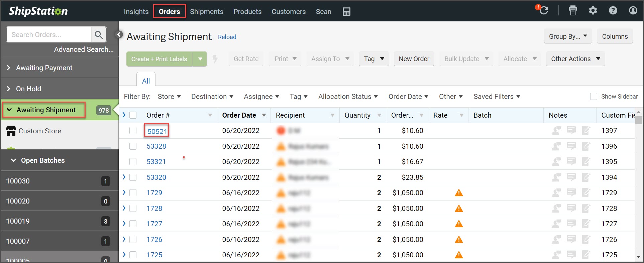Select the checkbox for order 50521
Viewport: 644px width, 263px height.
133,131
